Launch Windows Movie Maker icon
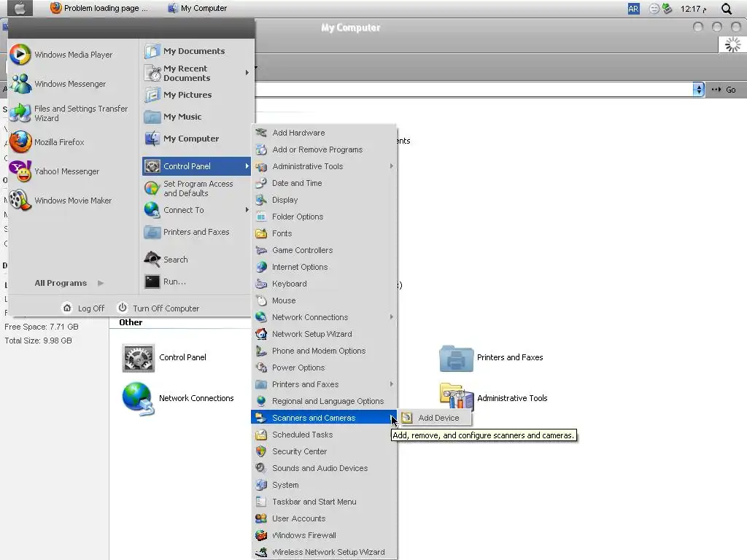Image resolution: width=747 pixels, height=560 pixels. [20, 201]
